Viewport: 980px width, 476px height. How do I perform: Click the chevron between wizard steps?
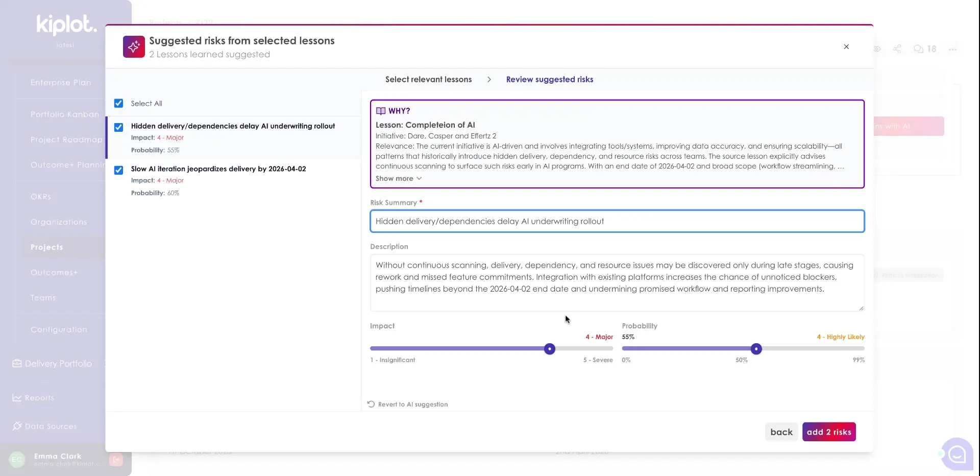tap(489, 80)
